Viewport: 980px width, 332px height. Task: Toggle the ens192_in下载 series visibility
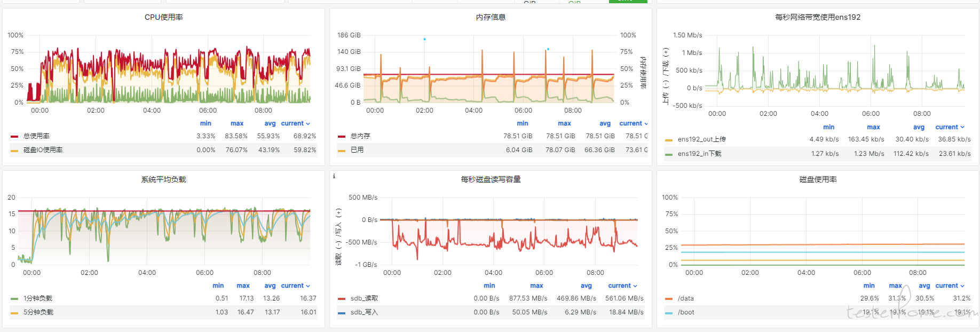tap(700, 154)
